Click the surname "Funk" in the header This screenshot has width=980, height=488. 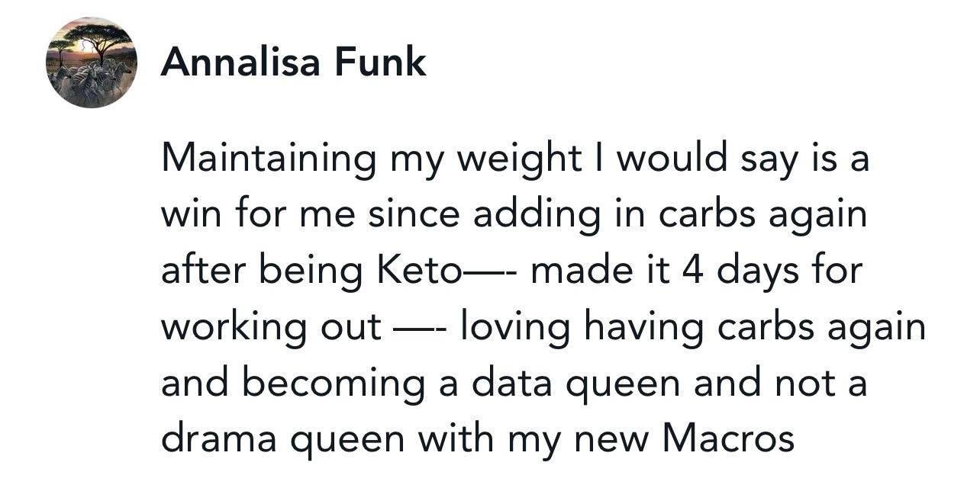(x=380, y=62)
